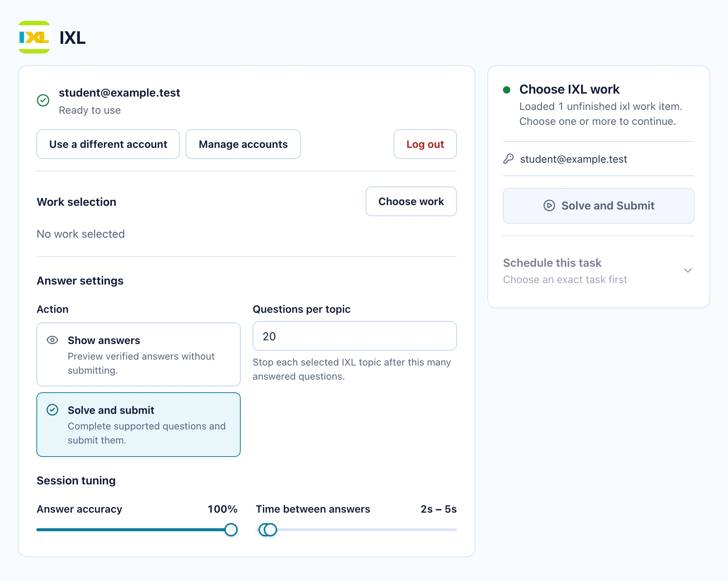Click the '2s – 5s' time value

coord(439,509)
